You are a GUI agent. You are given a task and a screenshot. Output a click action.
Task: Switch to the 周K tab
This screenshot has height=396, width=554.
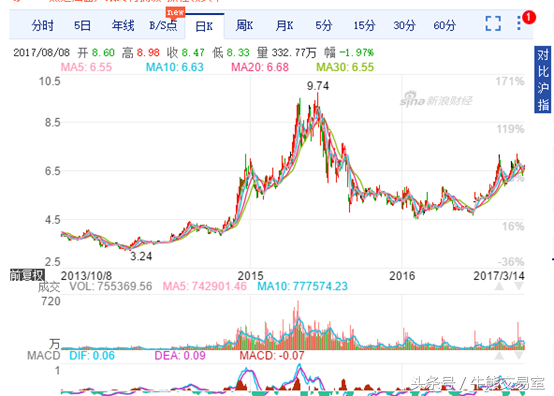(244, 26)
